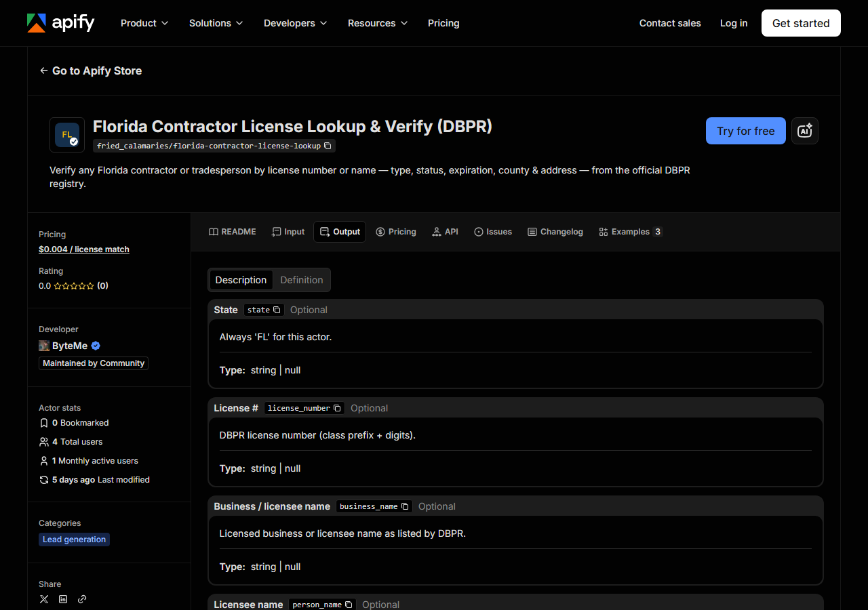Click '4 Total users' stat
Image resolution: width=868 pixels, height=610 pixels.
coord(71,442)
